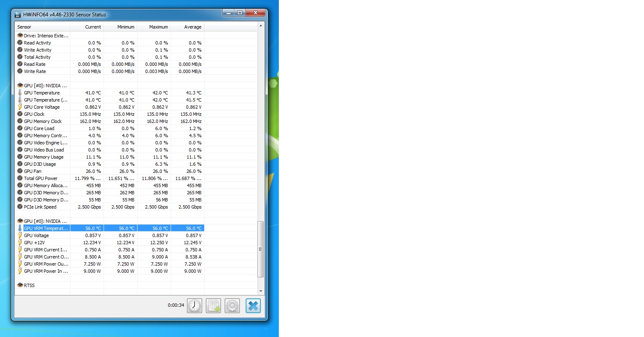Select the GPU VRM Current I... row
This screenshot has width=644, height=337.
(109, 250)
